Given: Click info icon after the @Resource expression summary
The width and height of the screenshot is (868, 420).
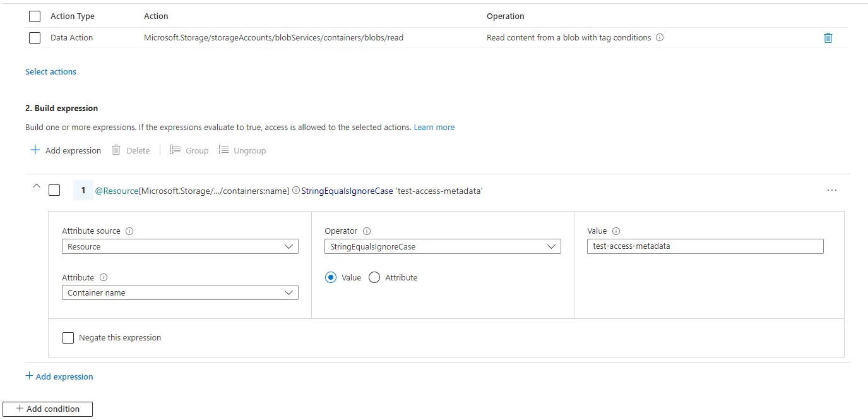Looking at the screenshot, I should pyautogui.click(x=296, y=191).
